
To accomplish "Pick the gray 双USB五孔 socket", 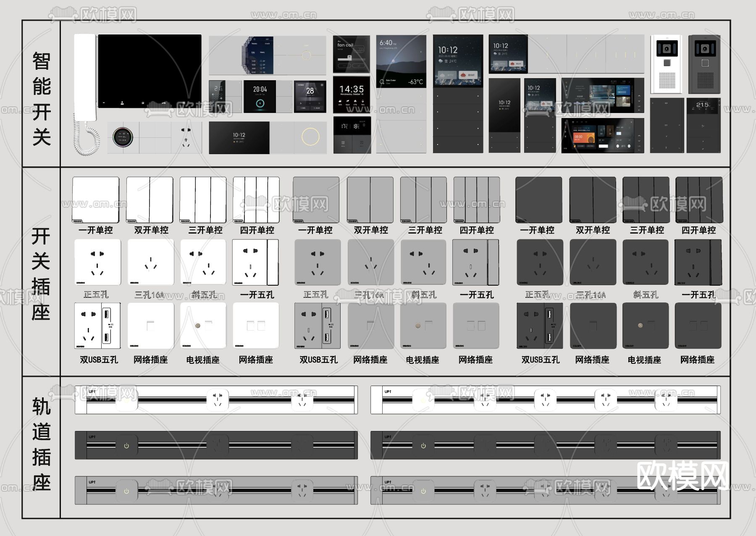I will tap(318, 326).
